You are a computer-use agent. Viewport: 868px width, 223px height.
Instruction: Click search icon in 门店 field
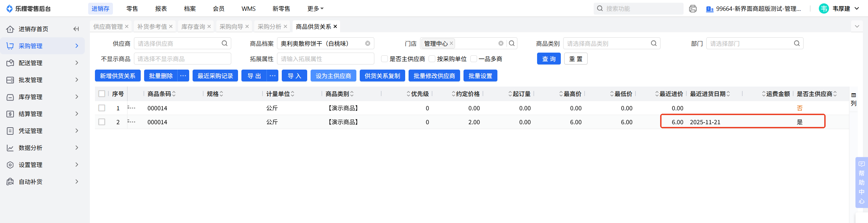(x=512, y=43)
